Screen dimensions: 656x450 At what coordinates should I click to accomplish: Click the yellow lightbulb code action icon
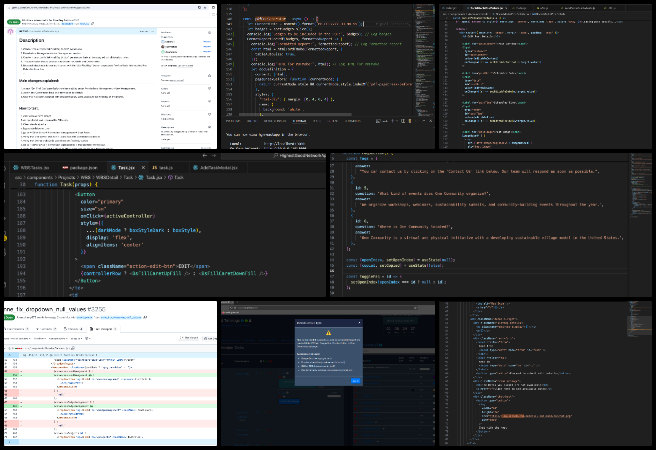(6, 238)
